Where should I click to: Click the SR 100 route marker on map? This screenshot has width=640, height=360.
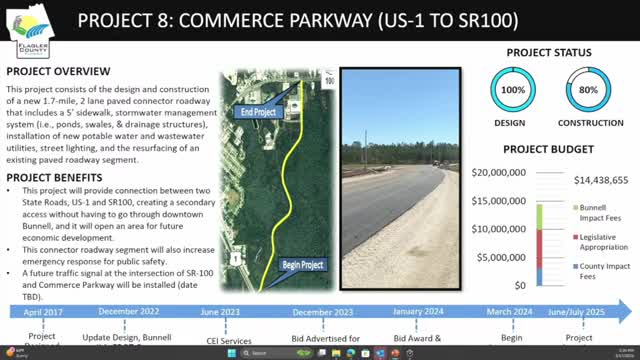(x=330, y=80)
